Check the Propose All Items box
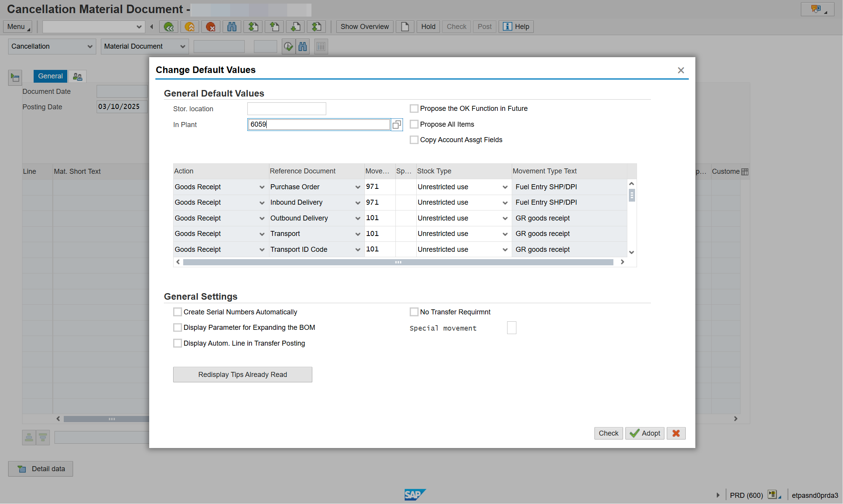843x504 pixels. pyautogui.click(x=414, y=124)
